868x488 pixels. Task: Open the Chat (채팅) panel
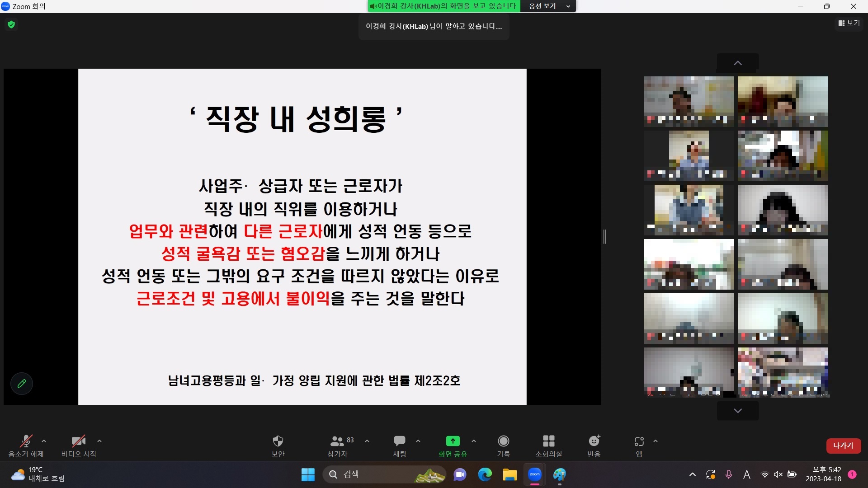[399, 441]
